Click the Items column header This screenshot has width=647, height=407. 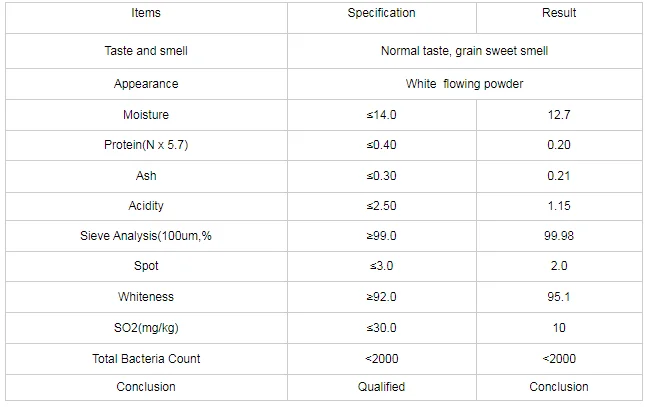145,13
